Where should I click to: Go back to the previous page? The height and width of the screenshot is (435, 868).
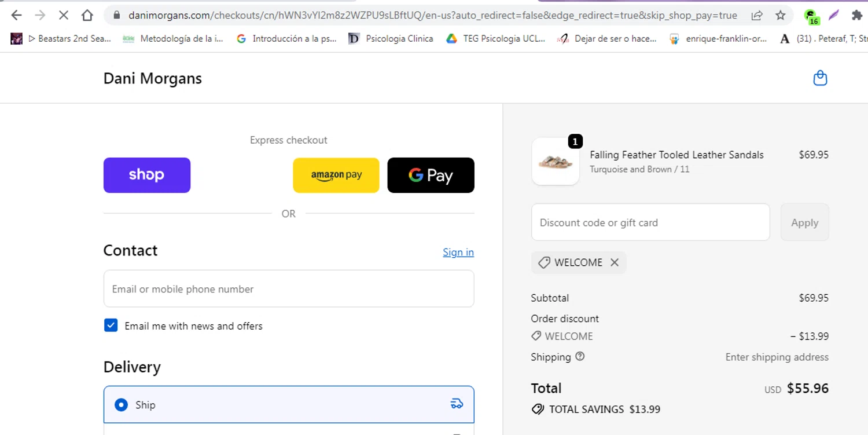tap(16, 16)
